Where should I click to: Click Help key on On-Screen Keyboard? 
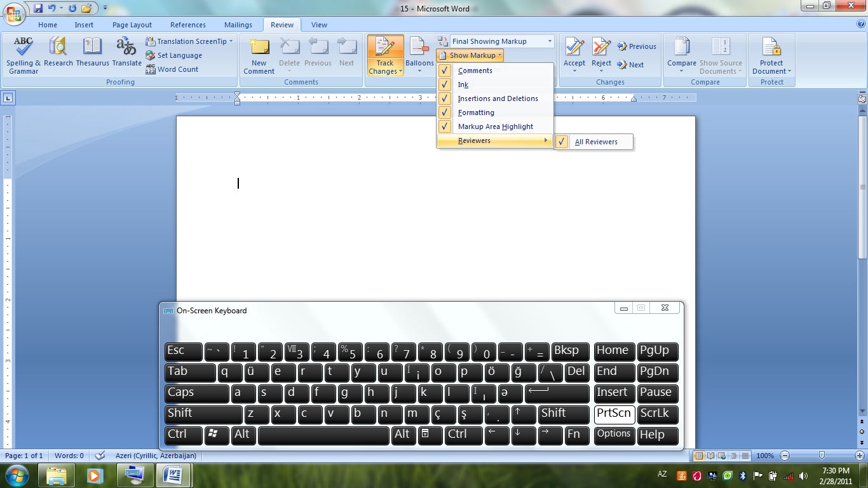pyautogui.click(x=658, y=435)
